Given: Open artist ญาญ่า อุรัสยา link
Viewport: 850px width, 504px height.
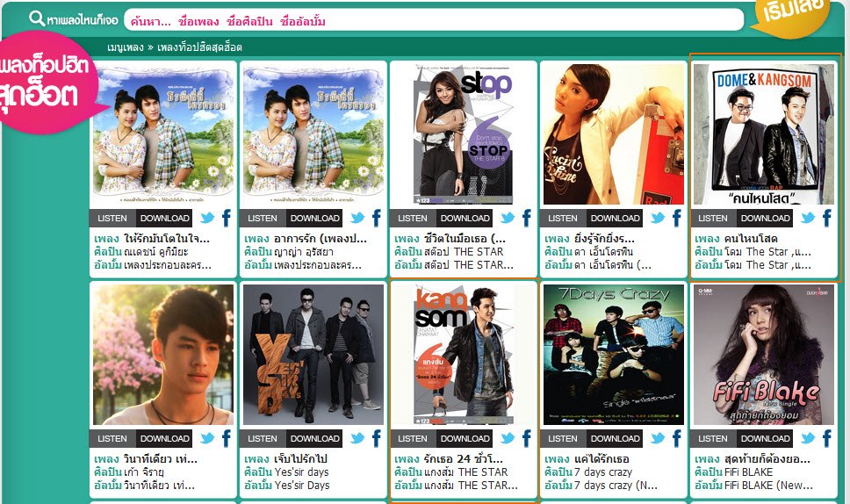Looking at the screenshot, I should pyautogui.click(x=304, y=252).
